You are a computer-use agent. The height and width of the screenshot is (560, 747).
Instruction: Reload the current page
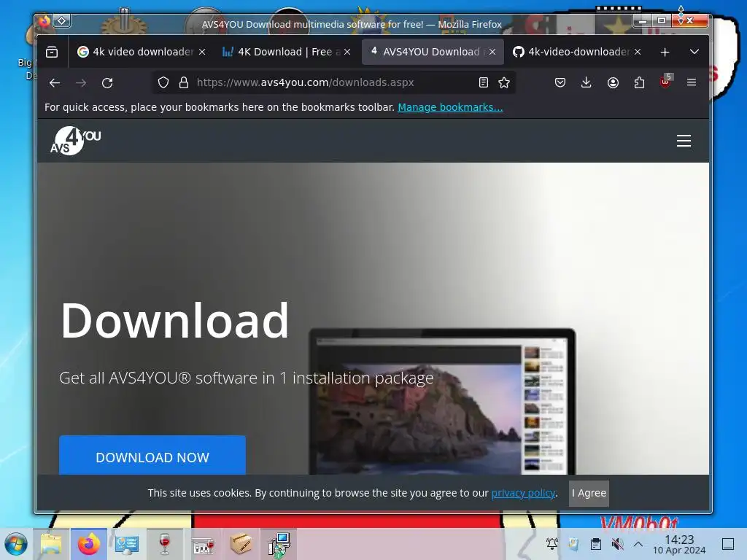click(x=107, y=83)
